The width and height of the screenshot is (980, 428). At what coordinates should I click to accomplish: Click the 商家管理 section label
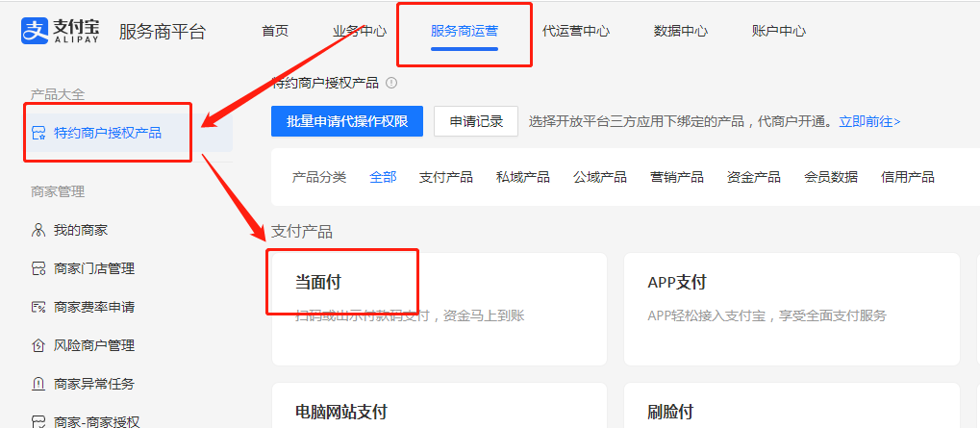(x=58, y=191)
